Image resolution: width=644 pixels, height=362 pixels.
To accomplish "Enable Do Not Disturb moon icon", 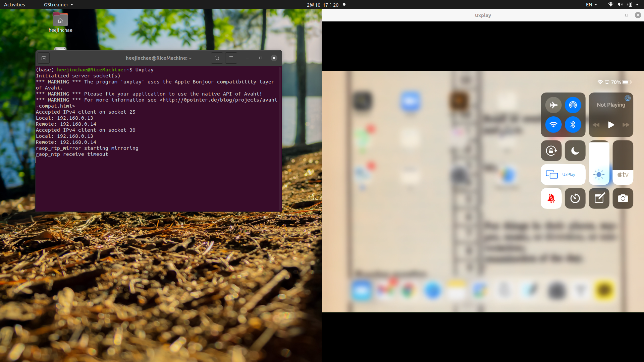I will (x=575, y=151).
